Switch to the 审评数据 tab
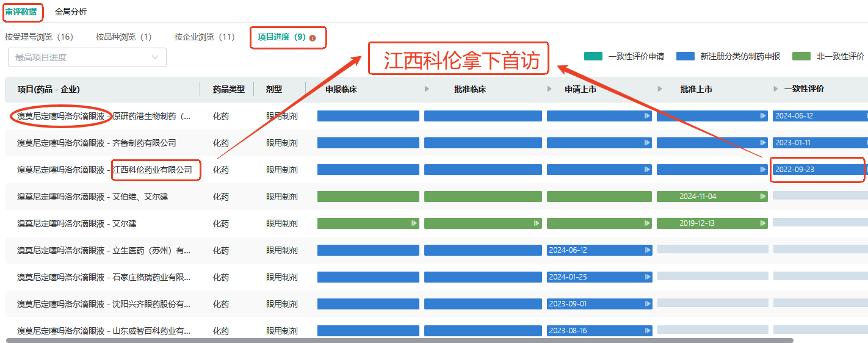 tap(21, 12)
